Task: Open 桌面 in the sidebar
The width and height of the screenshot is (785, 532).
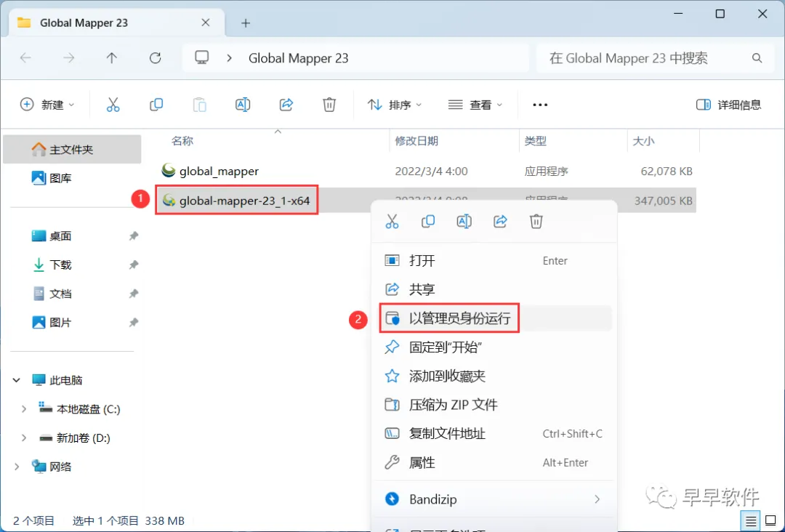Action: point(72,235)
